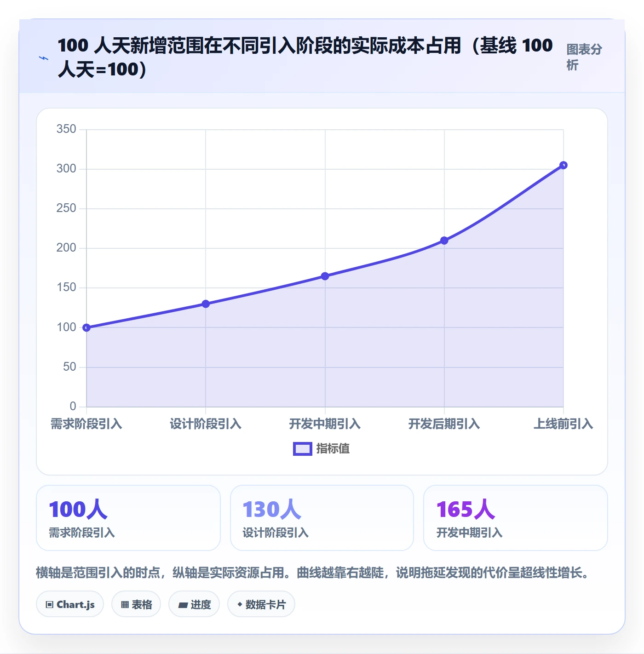This screenshot has height=654, width=644.
Task: Select the 进度 tag
Action: (194, 604)
